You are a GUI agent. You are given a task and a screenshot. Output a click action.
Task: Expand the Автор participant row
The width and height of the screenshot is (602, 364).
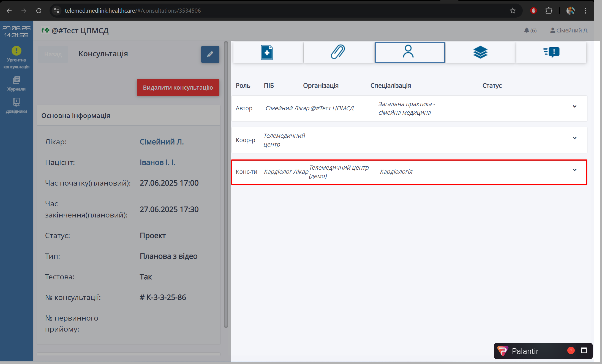pyautogui.click(x=574, y=107)
